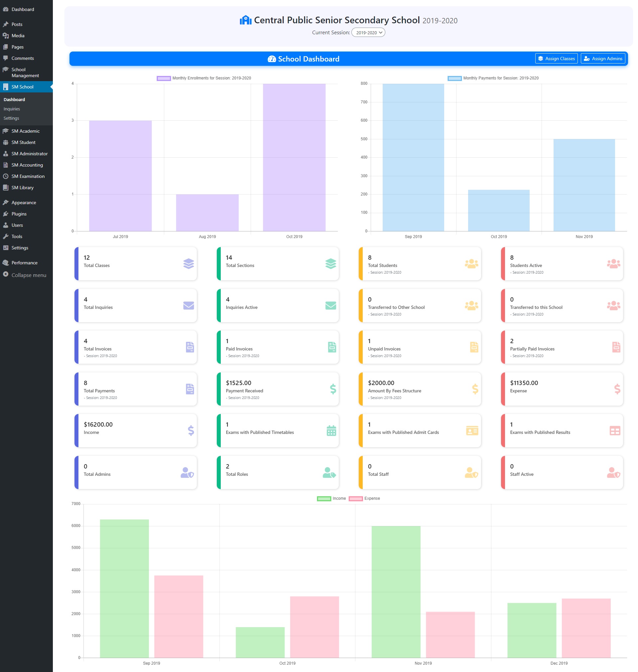Open the SM Library book icon
The image size is (638, 672).
click(x=6, y=188)
